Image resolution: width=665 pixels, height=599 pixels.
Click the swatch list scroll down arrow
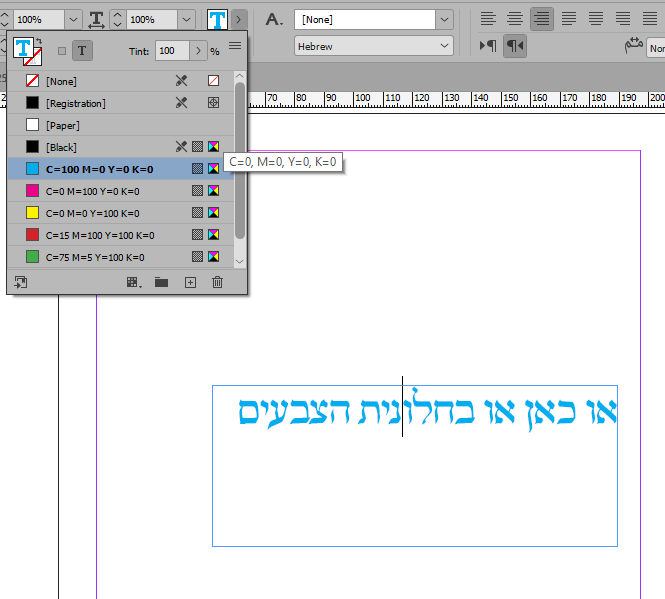pyautogui.click(x=239, y=262)
